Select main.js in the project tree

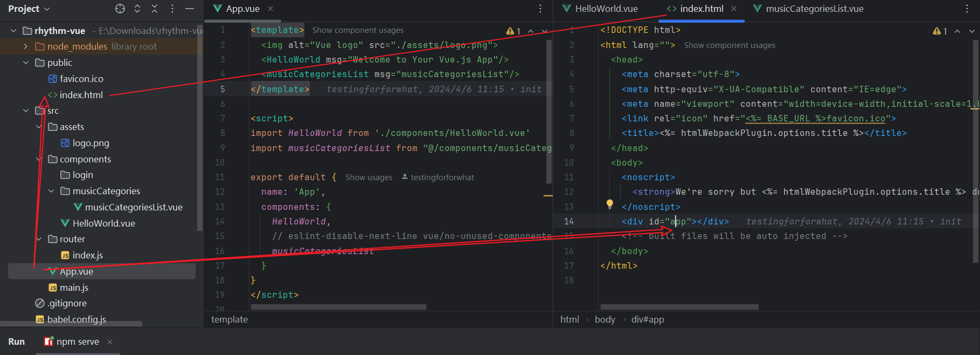[74, 288]
